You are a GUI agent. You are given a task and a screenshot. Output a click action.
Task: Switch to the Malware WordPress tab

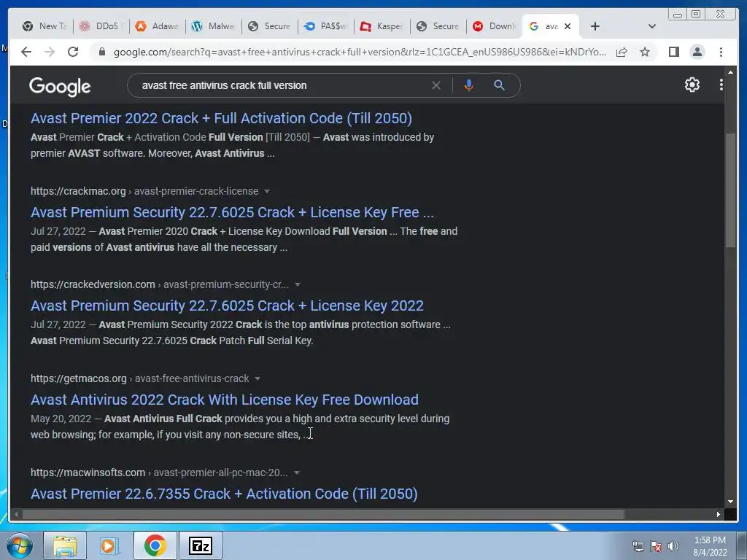tap(214, 26)
